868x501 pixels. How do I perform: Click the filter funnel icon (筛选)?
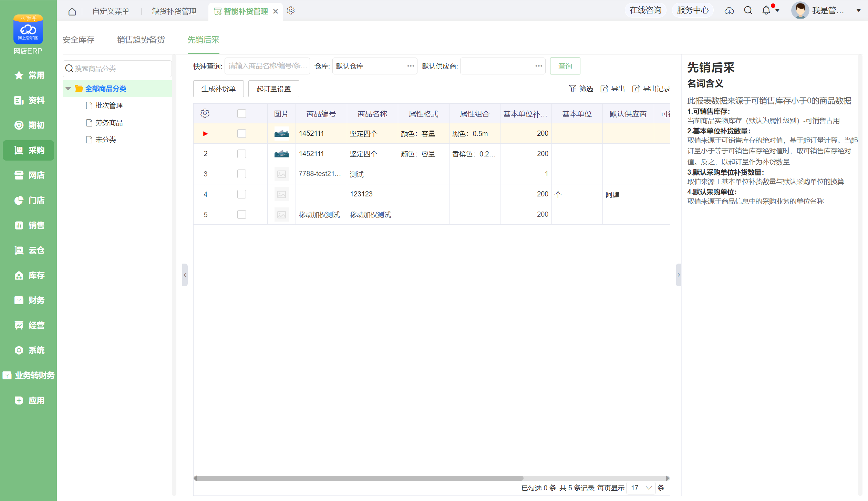(572, 89)
